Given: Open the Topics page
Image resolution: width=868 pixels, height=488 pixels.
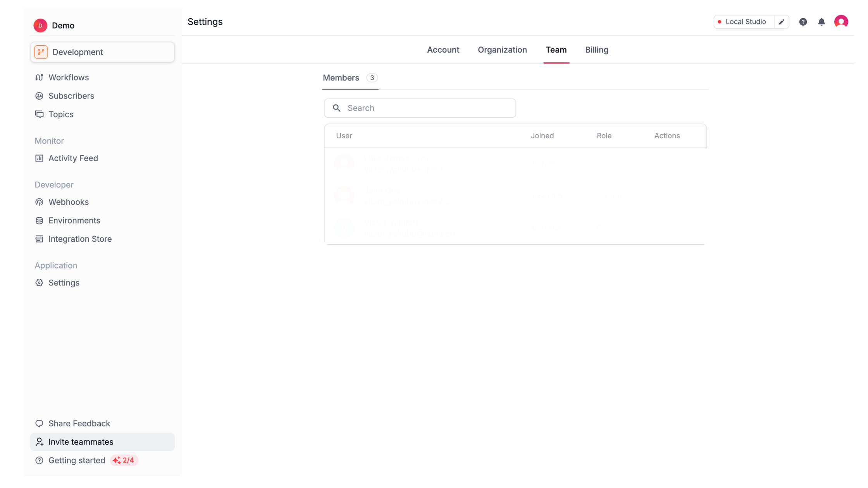Looking at the screenshot, I should (61, 114).
